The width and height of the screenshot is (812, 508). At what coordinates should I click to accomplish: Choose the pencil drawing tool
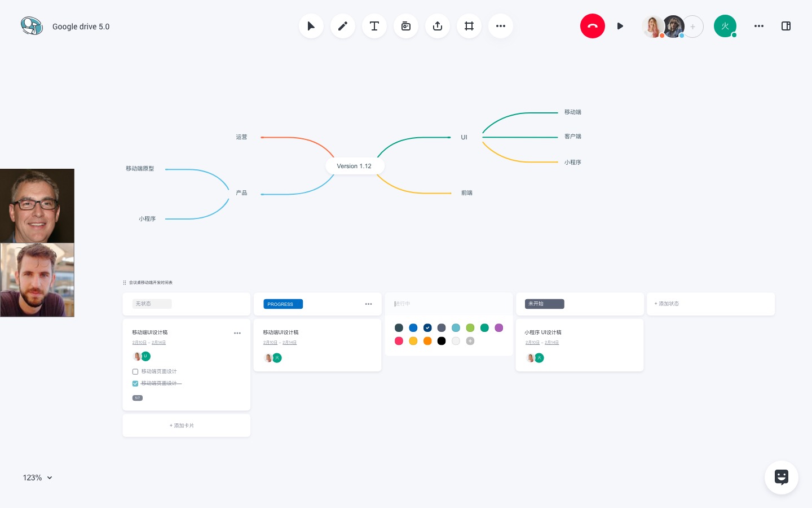pyautogui.click(x=342, y=26)
